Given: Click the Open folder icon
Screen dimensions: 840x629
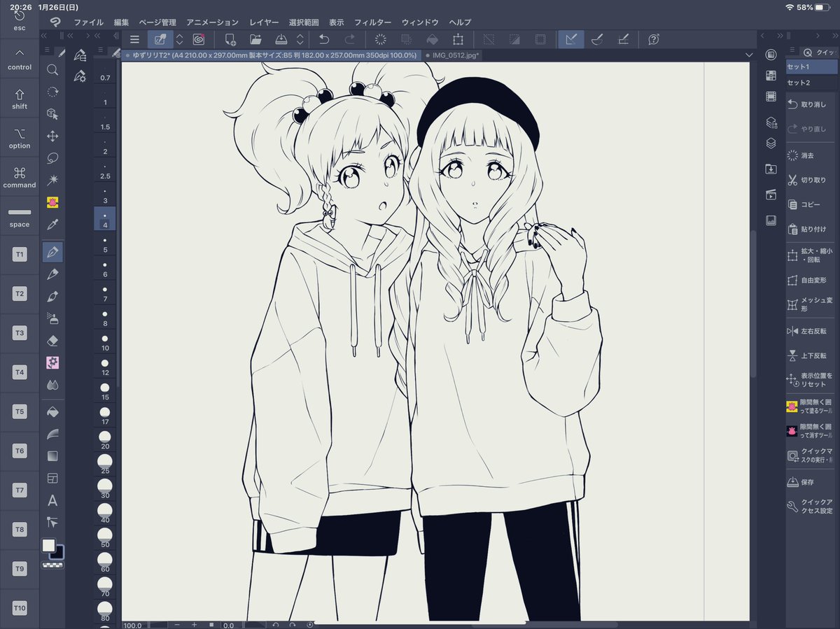Looking at the screenshot, I should coord(255,40).
